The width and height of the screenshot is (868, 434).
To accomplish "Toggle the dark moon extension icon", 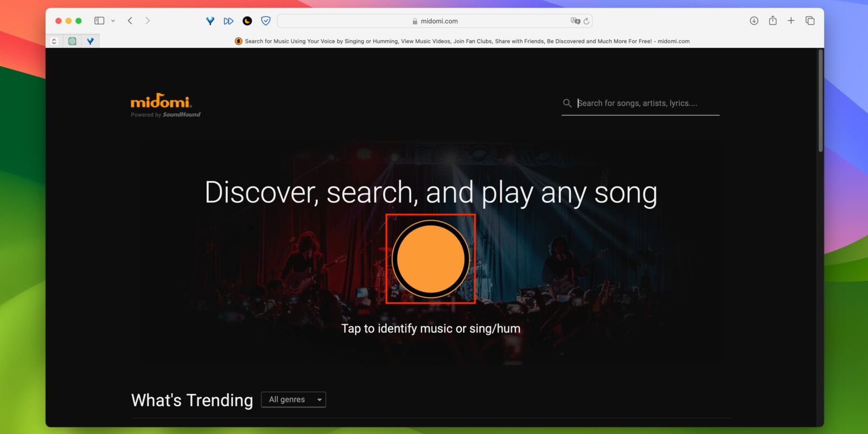I will pos(247,21).
